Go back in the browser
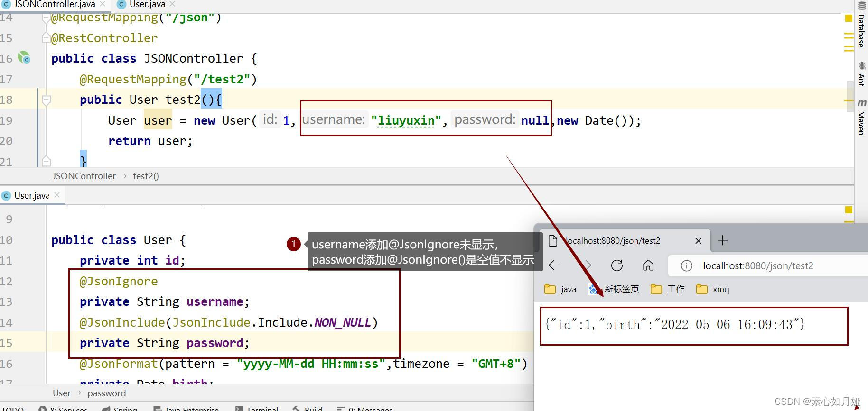This screenshot has height=411, width=868. 554,265
